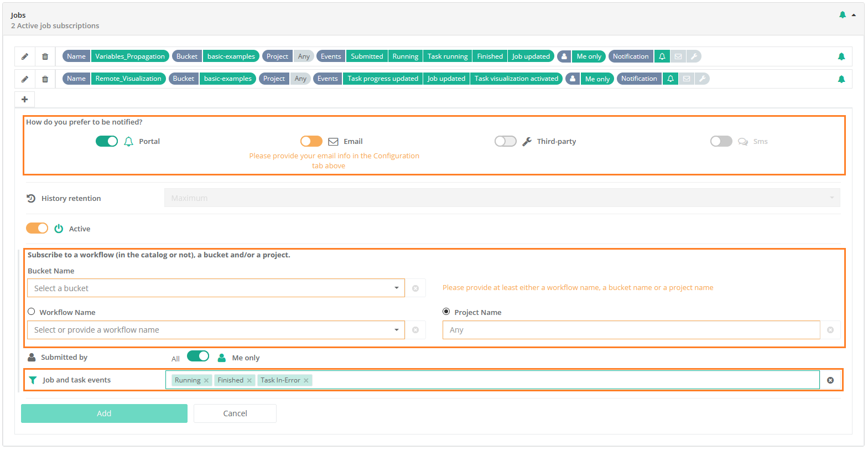The height and width of the screenshot is (450, 868).
Task: Click the wrench icon beside Third-party
Action: pyautogui.click(x=527, y=142)
